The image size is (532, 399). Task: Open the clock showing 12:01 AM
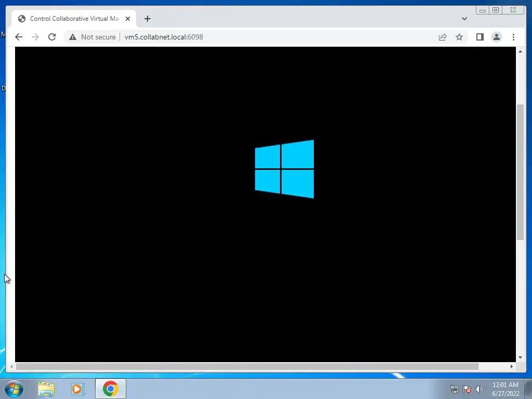[x=506, y=389]
